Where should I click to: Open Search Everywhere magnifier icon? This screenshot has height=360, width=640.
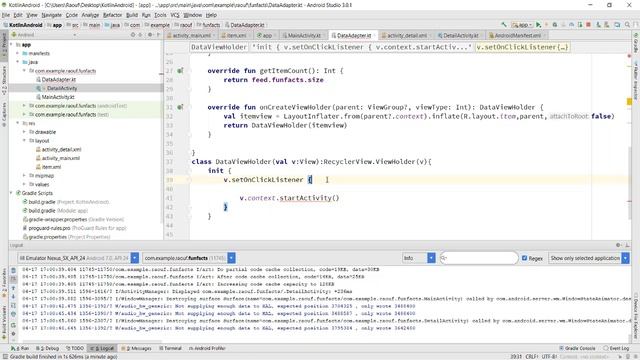click(627, 25)
